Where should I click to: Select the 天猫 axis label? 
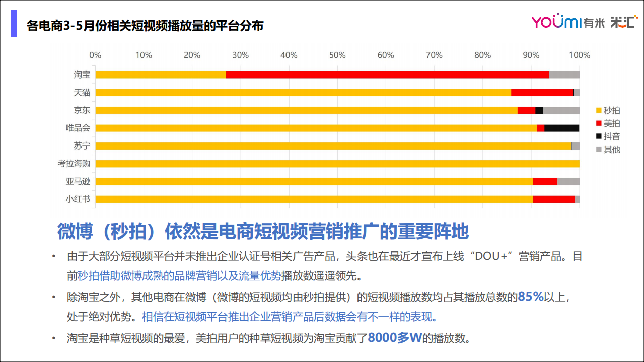pyautogui.click(x=82, y=92)
